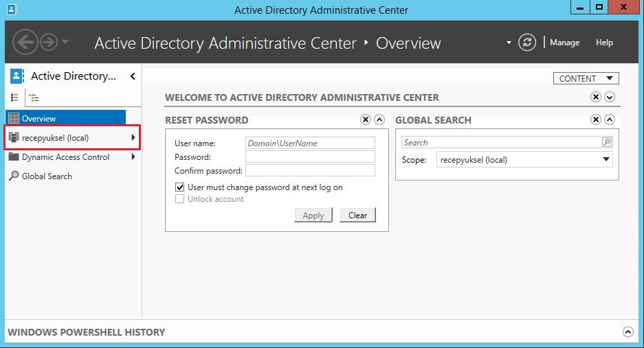Image resolution: width=644 pixels, height=348 pixels.
Task: Switch to list view icon
Action: pos(14,97)
